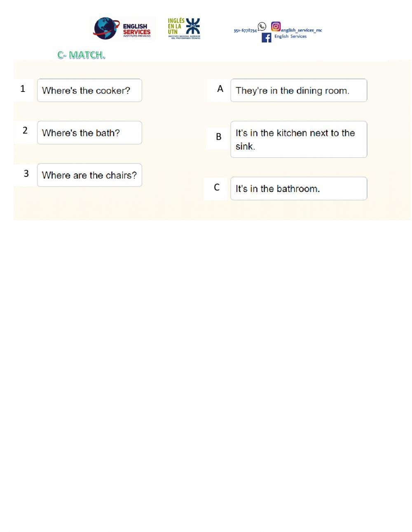Viewport: 412px width, 532px height.
Task: Click the phone number 351-6778734
Action: point(245,30)
